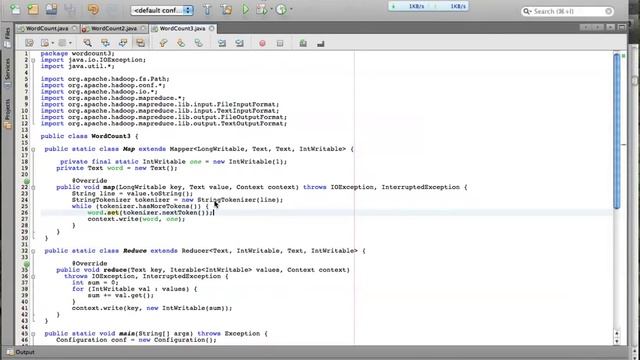Close the WordCount2.java tab
This screenshot has width=640, height=360.
point(143,29)
